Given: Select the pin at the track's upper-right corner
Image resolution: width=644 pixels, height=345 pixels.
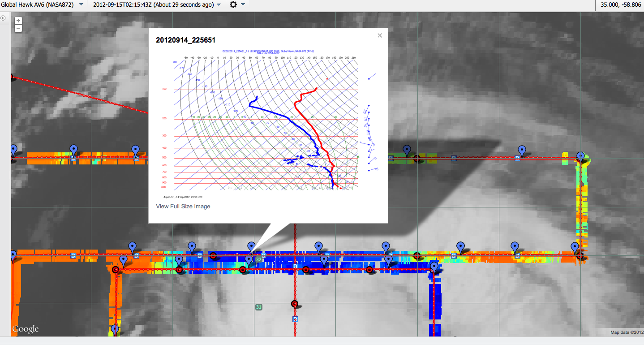Looking at the screenshot, I should click(580, 157).
